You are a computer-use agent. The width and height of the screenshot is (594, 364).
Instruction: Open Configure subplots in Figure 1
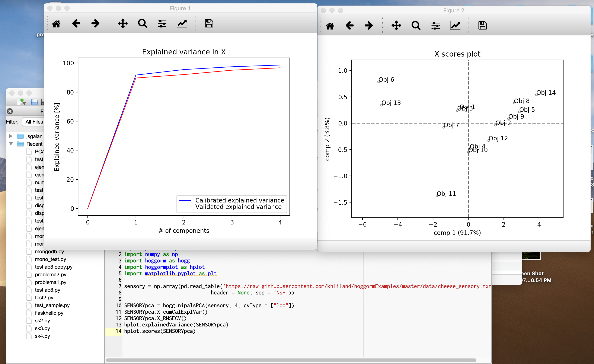pos(162,24)
